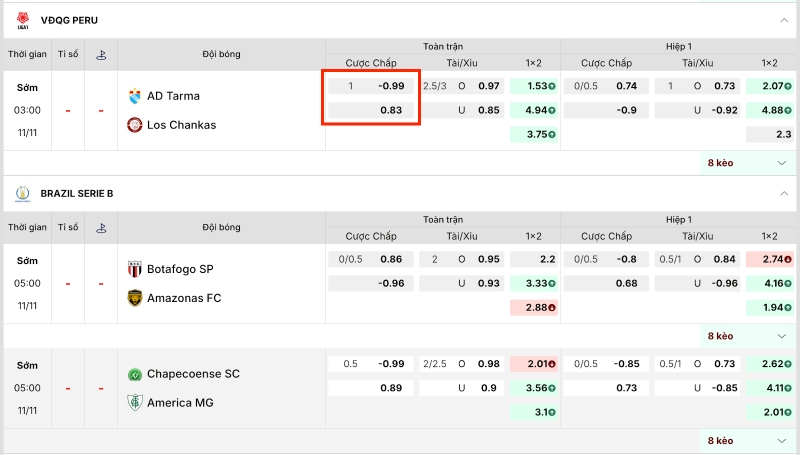This screenshot has height=455, width=800.
Task: Collapse the Brazil Serie B league section
Action: pos(783,193)
